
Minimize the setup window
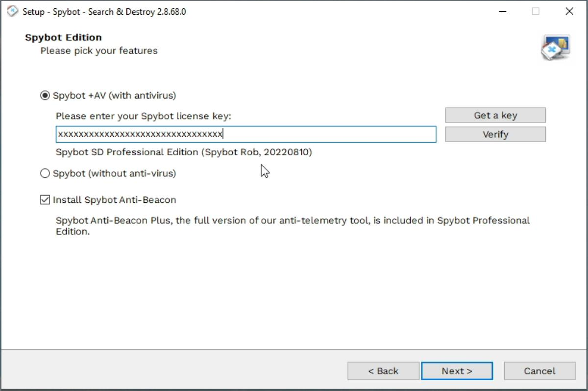pyautogui.click(x=503, y=11)
